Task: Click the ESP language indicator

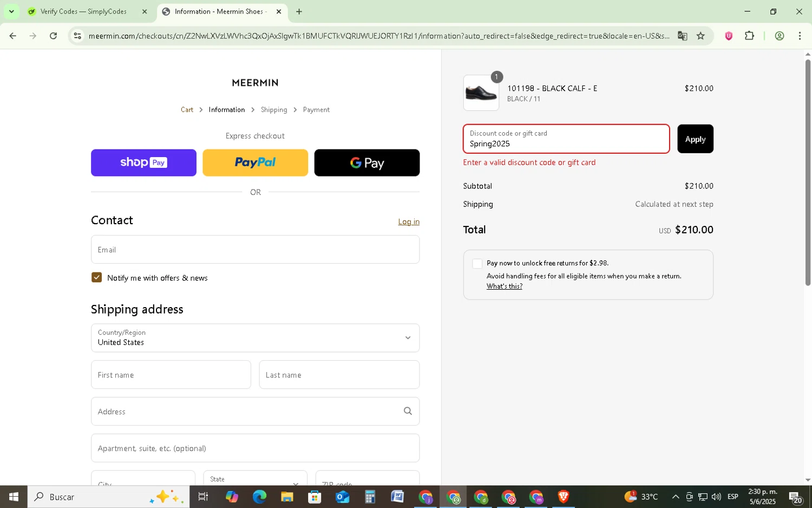Action: [x=733, y=497]
